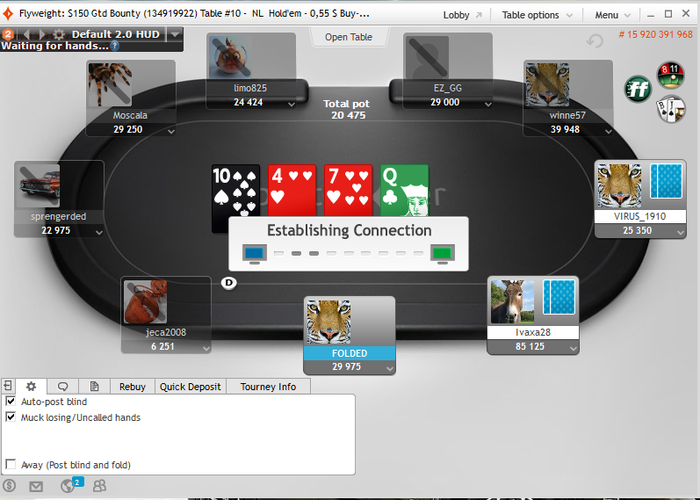Open the messages envelope icon
The image size is (700, 500).
[x=36, y=486]
